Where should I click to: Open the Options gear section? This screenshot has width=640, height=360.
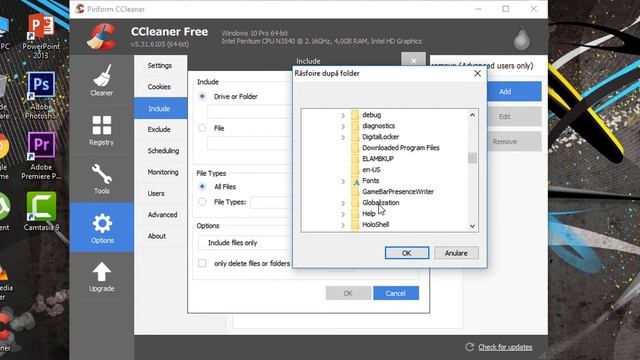click(102, 227)
